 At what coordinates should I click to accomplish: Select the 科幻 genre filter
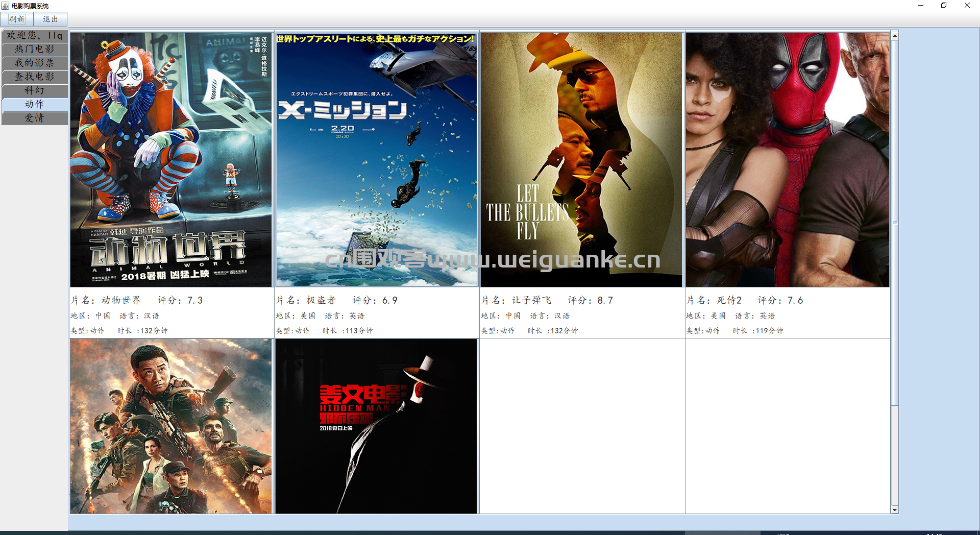pos(35,90)
